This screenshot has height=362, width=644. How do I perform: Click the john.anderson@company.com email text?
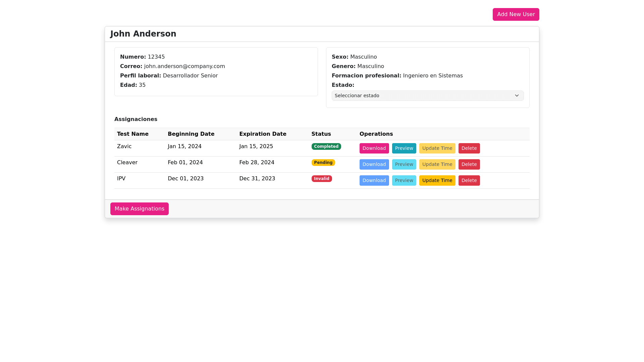pos(184,66)
